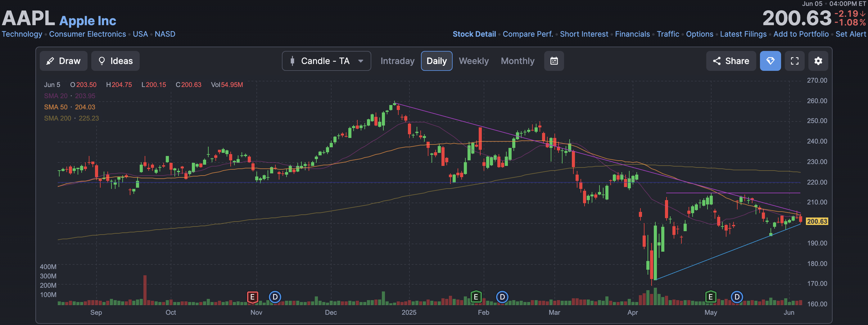Click the 2025 label on the time axis
This screenshot has height=325, width=868.
[x=409, y=313]
